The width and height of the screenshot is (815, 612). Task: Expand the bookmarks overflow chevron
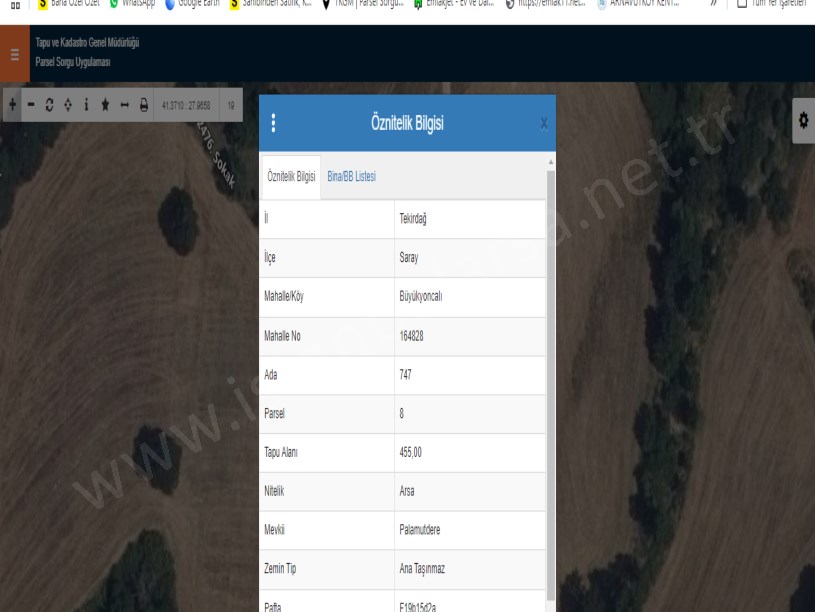pos(715,4)
